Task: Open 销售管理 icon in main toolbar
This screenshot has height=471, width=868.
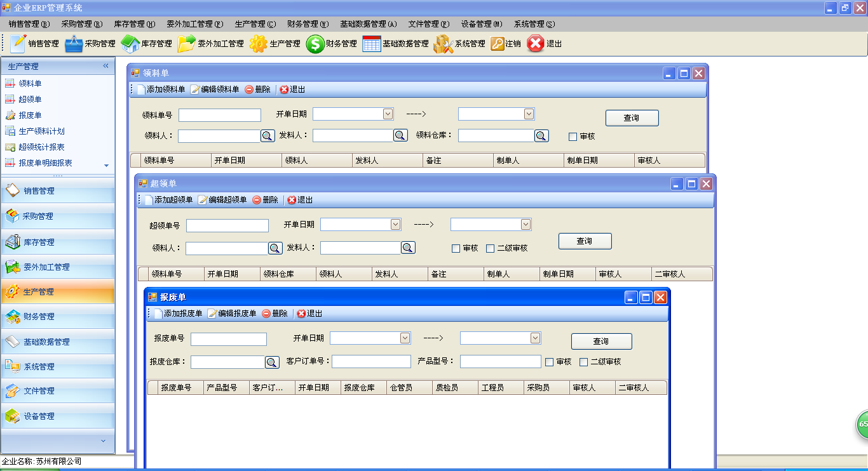Action: click(19, 44)
